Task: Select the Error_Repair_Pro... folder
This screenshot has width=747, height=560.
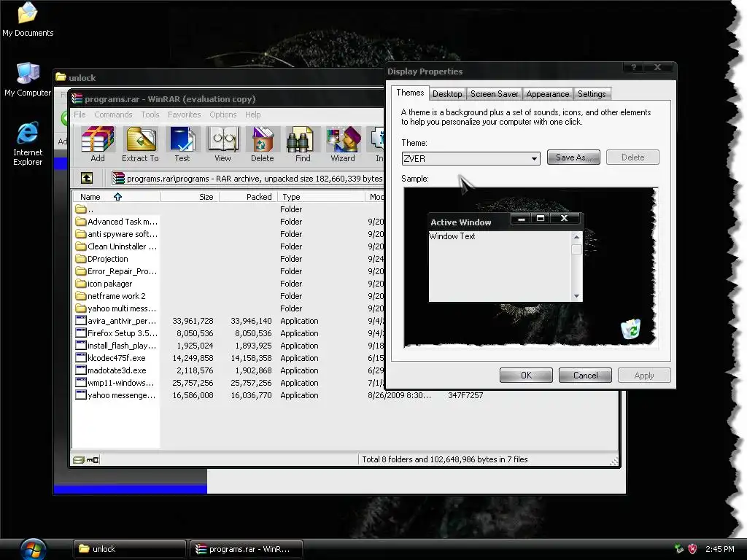Action: coord(116,271)
